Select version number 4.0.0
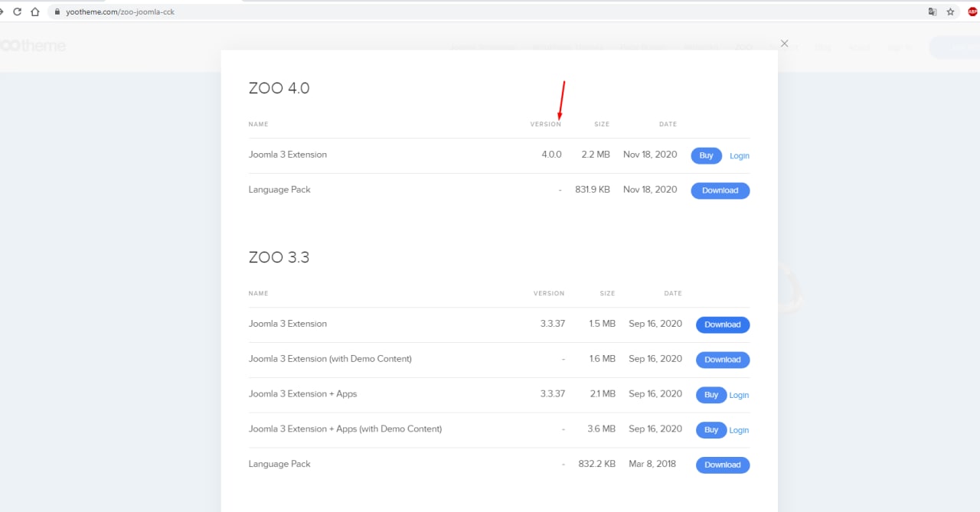This screenshot has height=512, width=980. pyautogui.click(x=551, y=155)
